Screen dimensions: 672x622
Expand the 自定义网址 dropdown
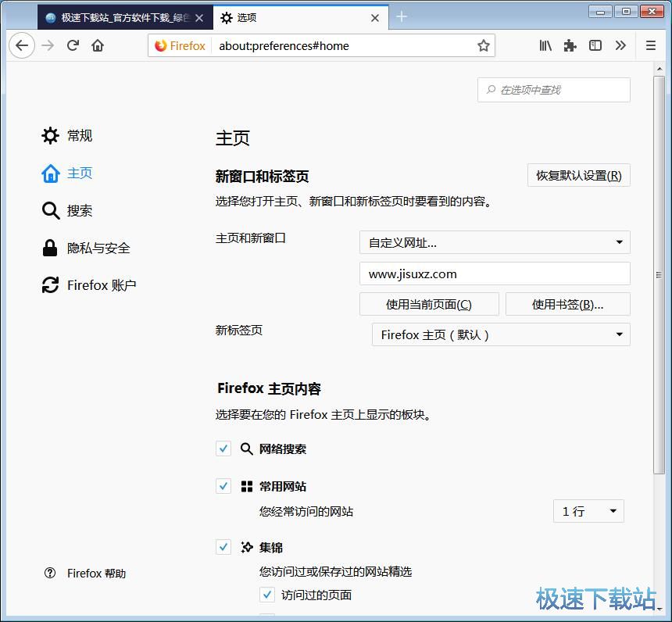[x=495, y=243]
